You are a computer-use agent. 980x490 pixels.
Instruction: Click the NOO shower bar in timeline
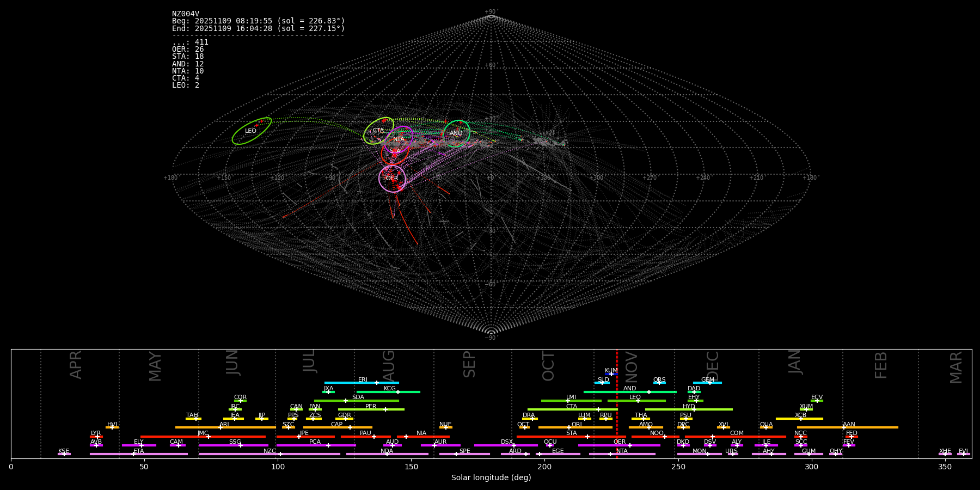(656, 436)
